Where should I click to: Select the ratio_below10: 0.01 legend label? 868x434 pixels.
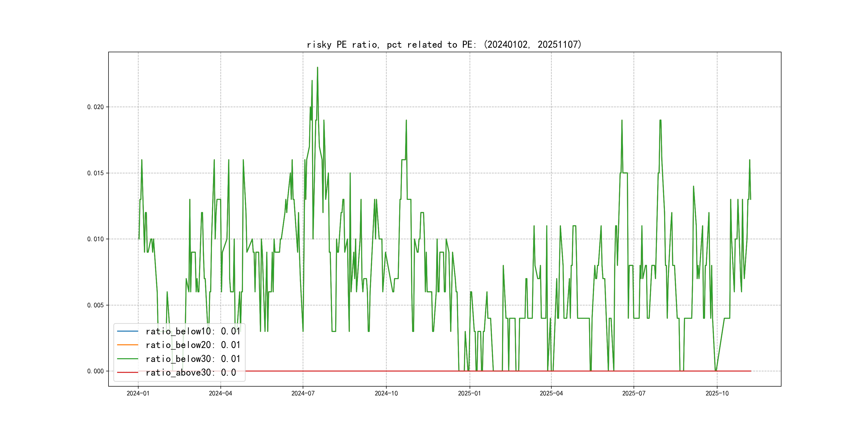(193, 331)
